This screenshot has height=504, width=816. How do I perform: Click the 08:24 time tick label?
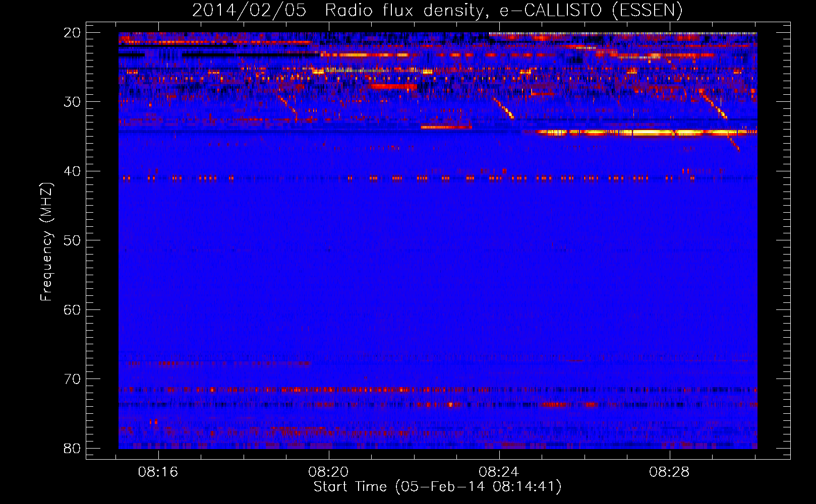(499, 472)
